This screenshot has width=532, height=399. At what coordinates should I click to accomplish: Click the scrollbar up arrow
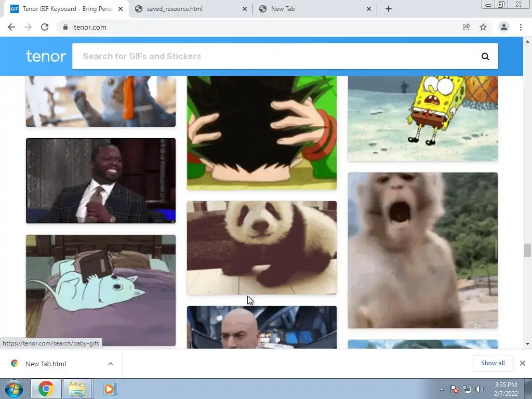tap(527, 42)
